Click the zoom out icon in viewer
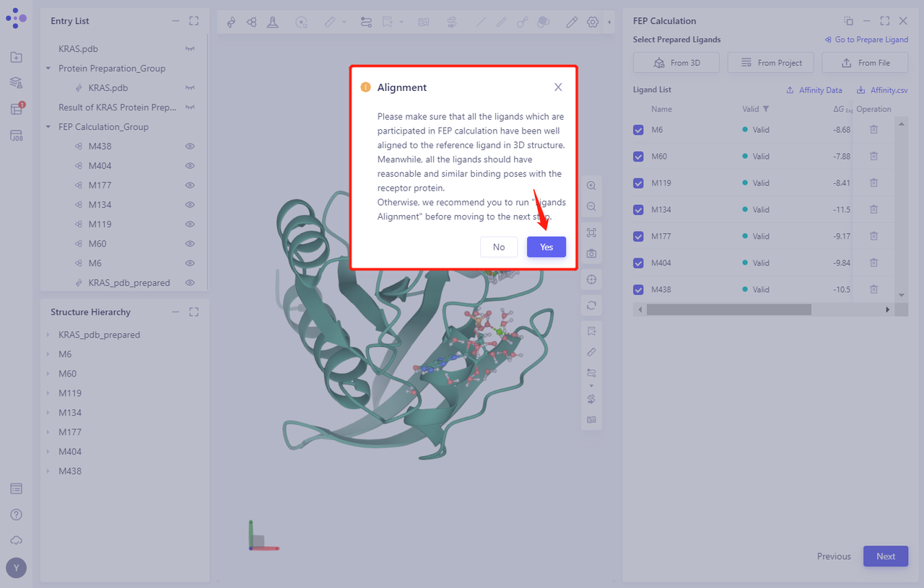 pyautogui.click(x=591, y=206)
